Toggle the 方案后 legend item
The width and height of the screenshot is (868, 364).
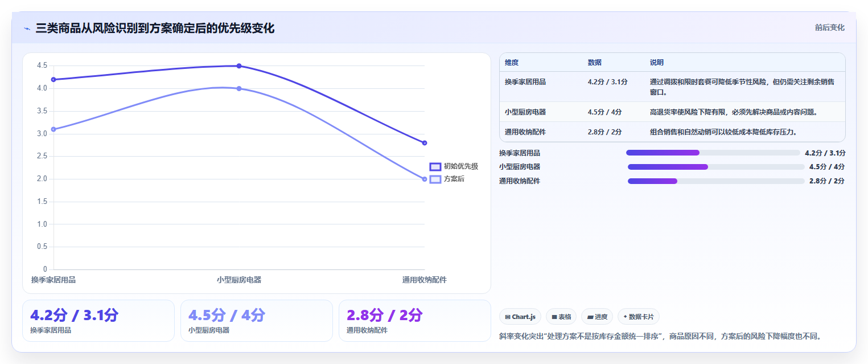click(x=447, y=179)
